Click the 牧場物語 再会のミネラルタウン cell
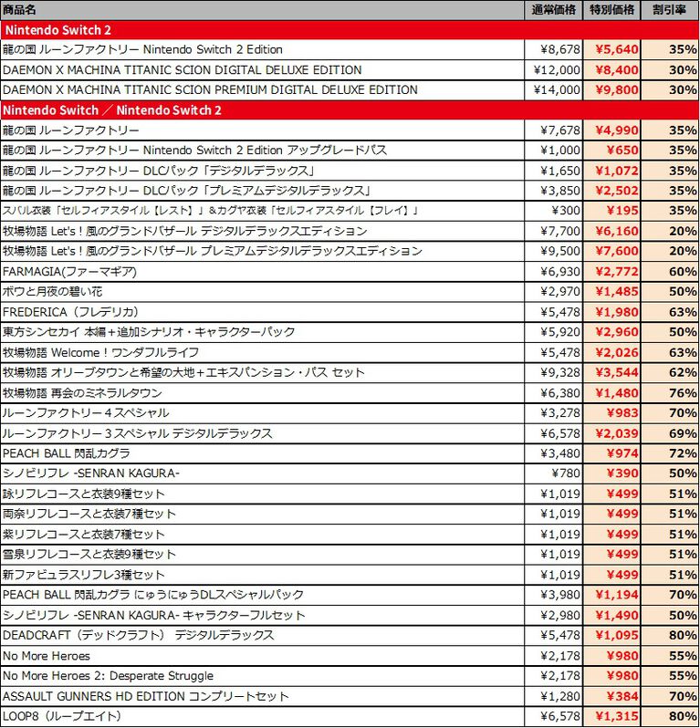 [x=82, y=393]
